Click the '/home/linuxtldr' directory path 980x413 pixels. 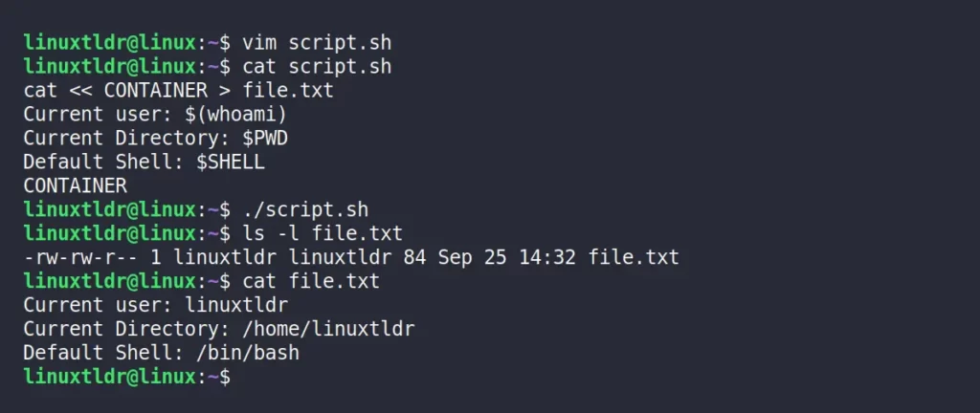pyautogui.click(x=328, y=329)
